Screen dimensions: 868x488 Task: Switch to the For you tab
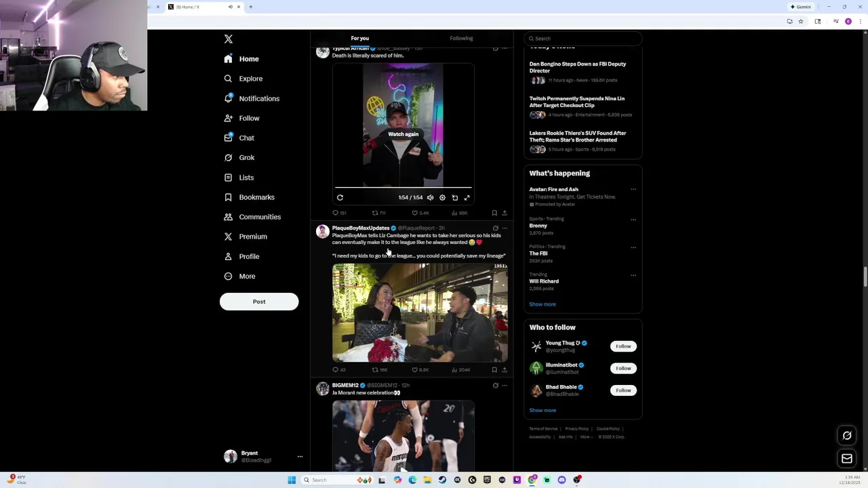[360, 38]
